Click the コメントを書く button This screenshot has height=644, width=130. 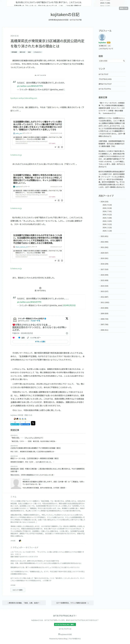click(x=18, y=590)
